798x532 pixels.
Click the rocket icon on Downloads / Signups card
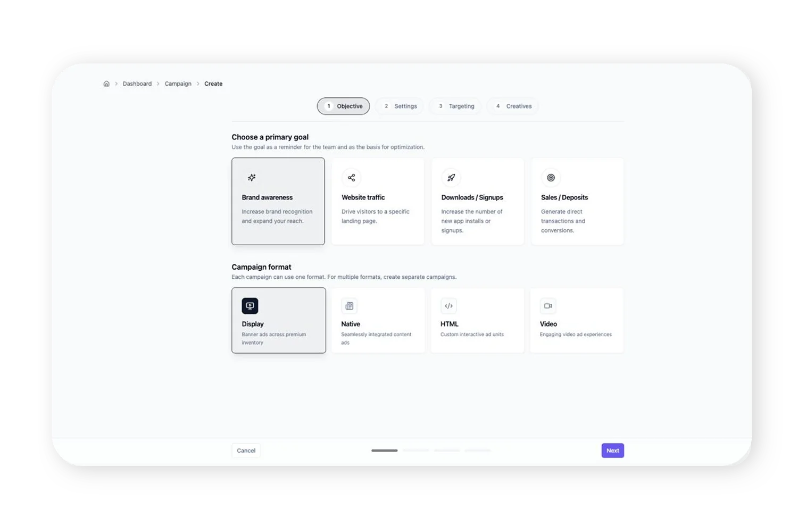pos(451,178)
